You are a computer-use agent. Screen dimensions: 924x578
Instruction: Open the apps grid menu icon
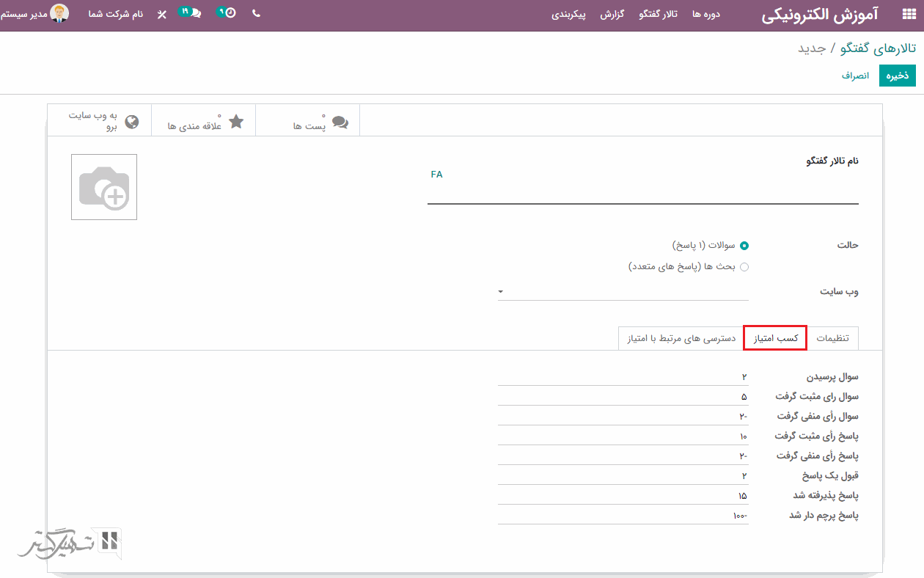909,15
